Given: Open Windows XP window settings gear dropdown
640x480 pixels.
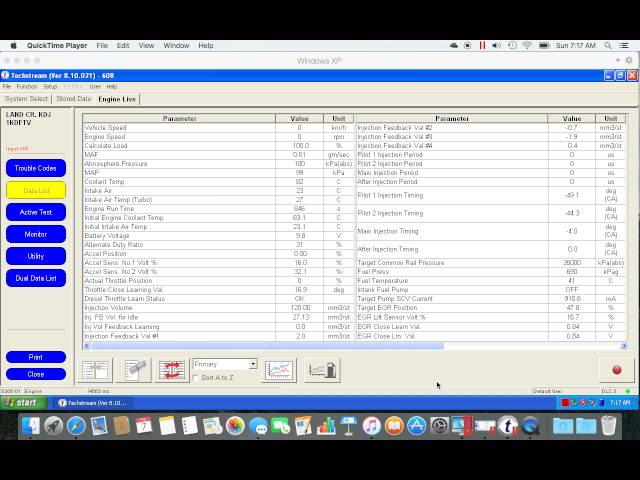Looking at the screenshot, I should 629,60.
